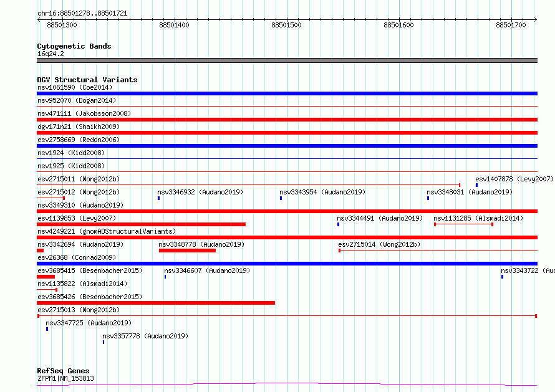
Task: Click the short red esv3685415 bar
Action: [x=46, y=277]
